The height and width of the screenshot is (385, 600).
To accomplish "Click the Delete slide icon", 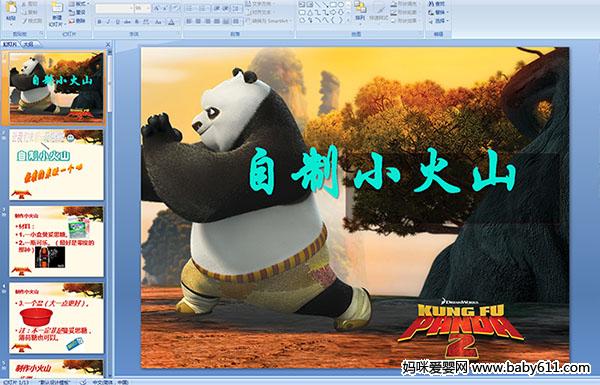I will pyautogui.click(x=77, y=21).
